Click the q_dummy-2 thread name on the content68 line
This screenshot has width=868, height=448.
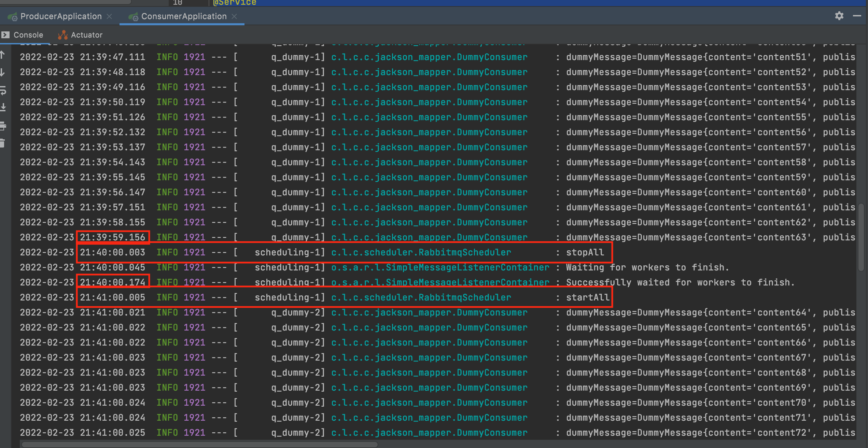click(295, 373)
